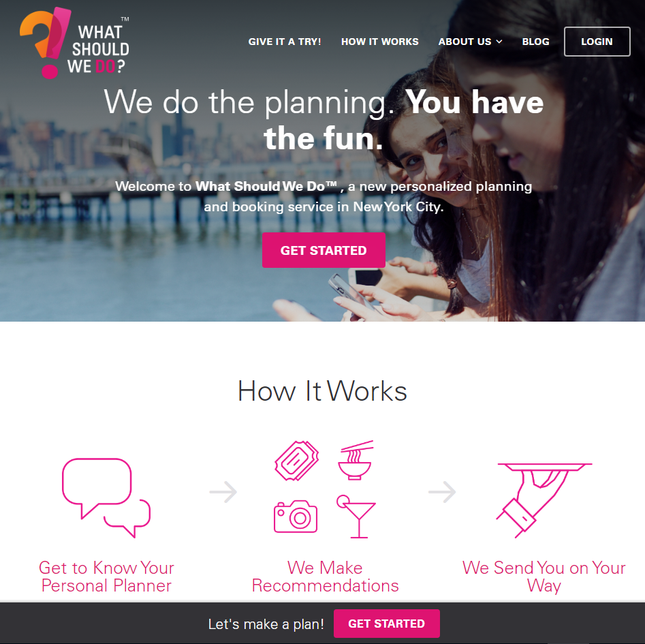The image size is (645, 644).
Task: Click the chat speech bubbles icon
Action: coord(106,498)
